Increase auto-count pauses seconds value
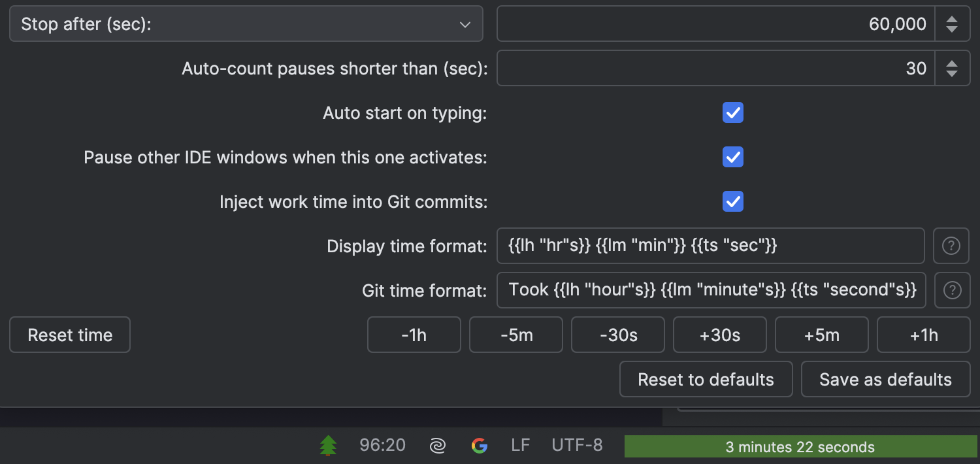 click(x=952, y=63)
